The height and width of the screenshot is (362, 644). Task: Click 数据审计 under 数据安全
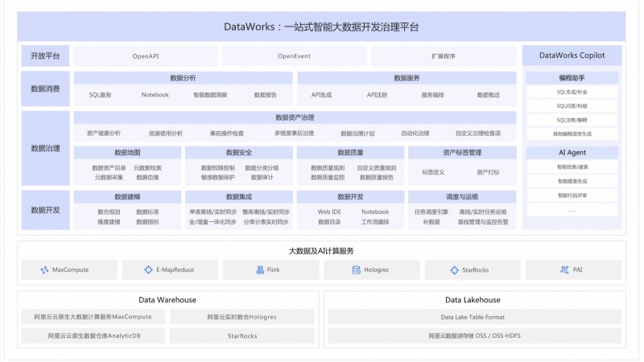point(262,177)
